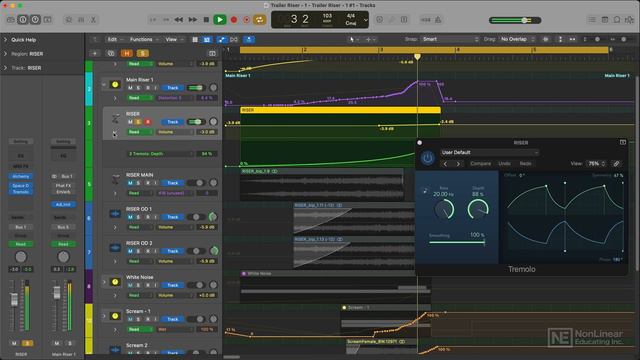The width and height of the screenshot is (640, 360).
Task: Toggle the Tremolo plugin power button
Action: (x=427, y=158)
